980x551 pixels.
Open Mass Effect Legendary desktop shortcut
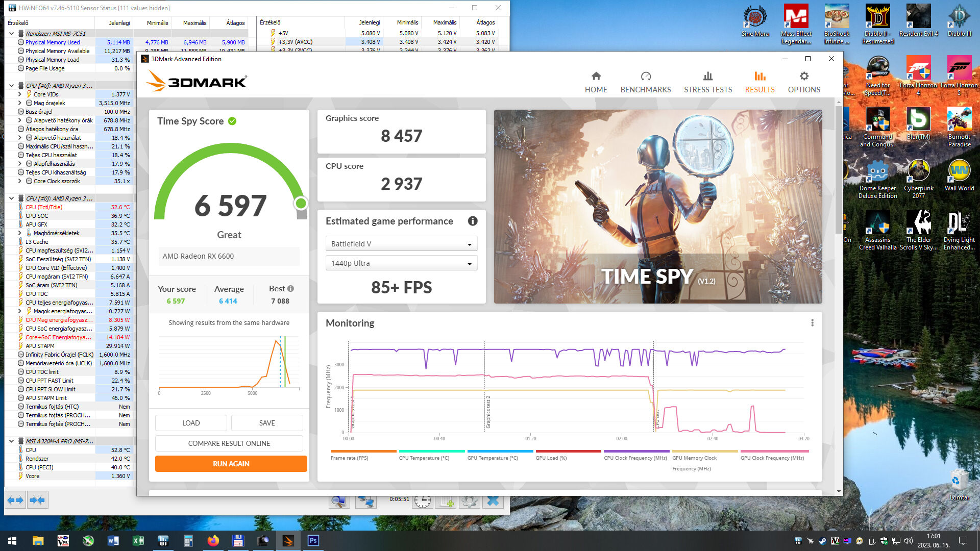click(796, 24)
